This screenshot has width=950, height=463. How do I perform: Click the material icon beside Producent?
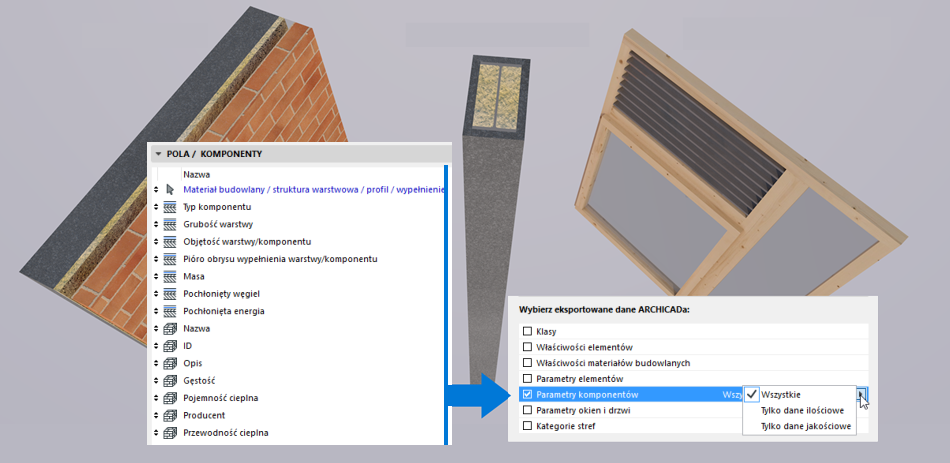tap(170, 415)
